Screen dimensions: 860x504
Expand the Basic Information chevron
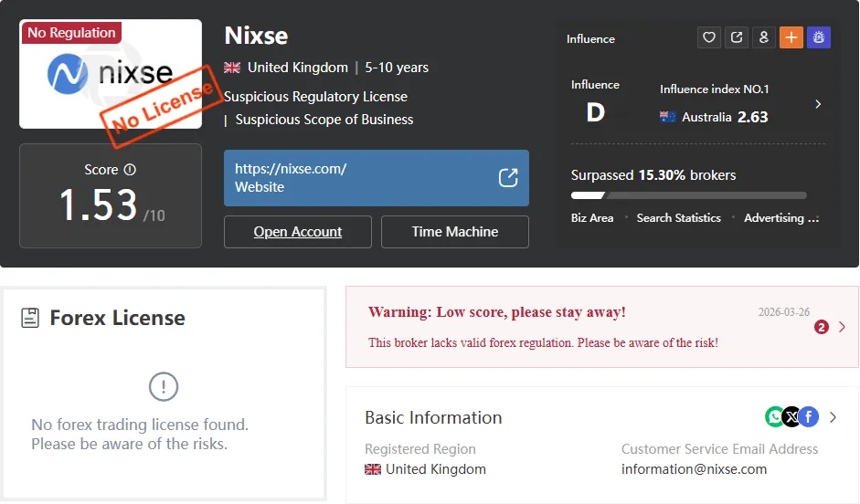(833, 417)
